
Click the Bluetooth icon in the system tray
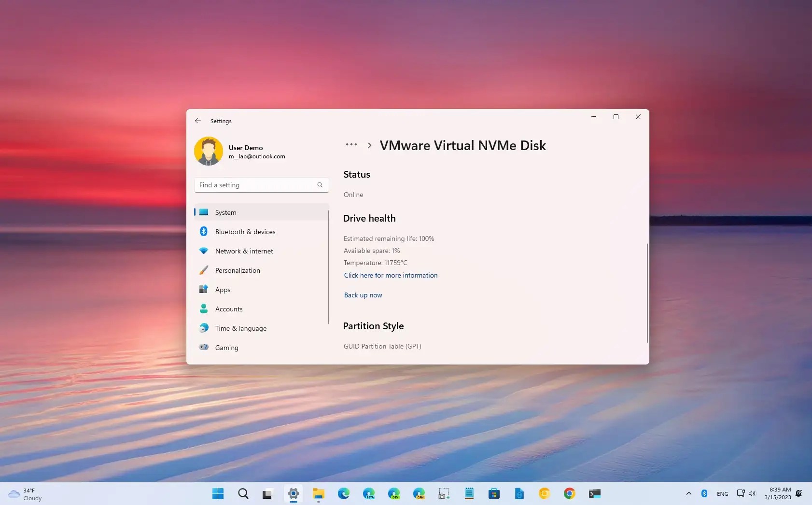[704, 493]
